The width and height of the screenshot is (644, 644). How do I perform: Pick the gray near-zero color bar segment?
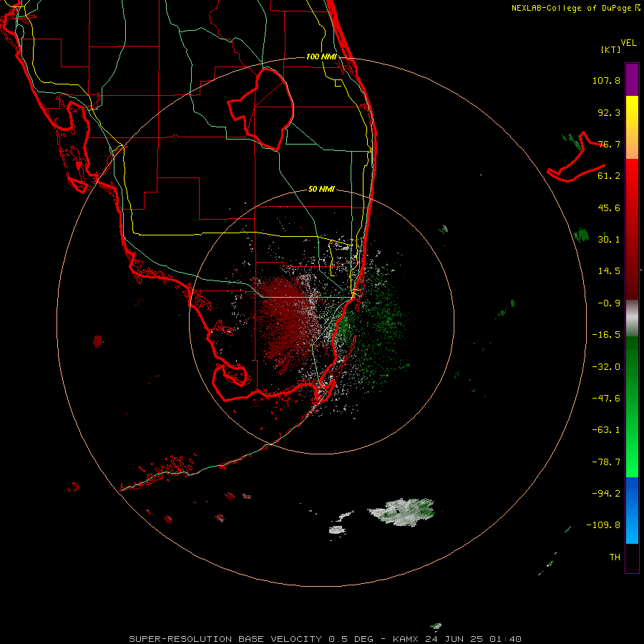632,318
